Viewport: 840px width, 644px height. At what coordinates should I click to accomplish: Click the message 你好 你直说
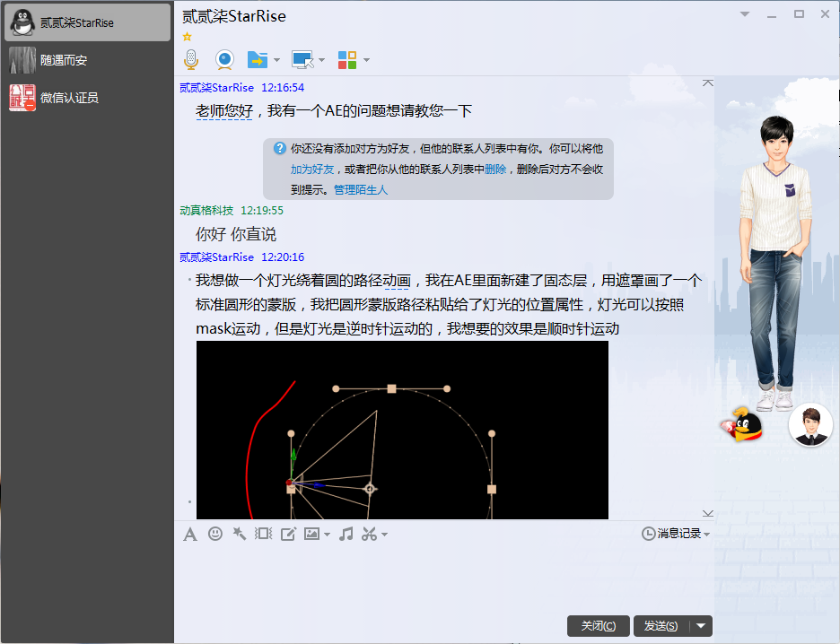coord(236,234)
